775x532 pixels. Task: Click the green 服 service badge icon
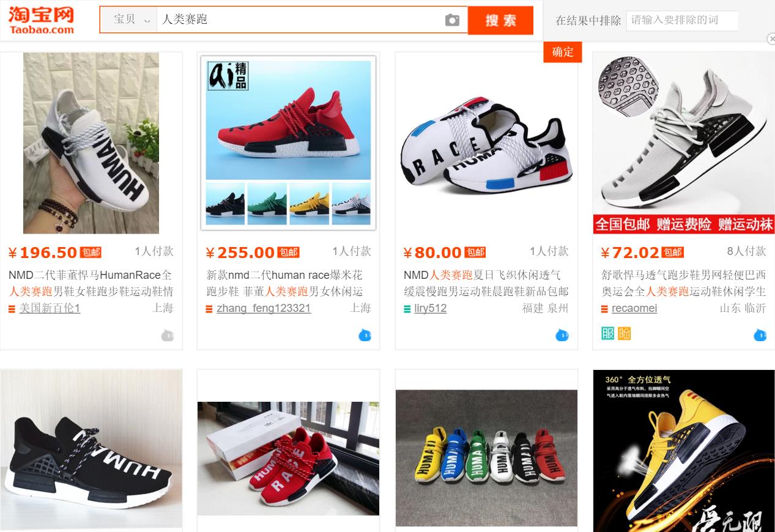607,333
